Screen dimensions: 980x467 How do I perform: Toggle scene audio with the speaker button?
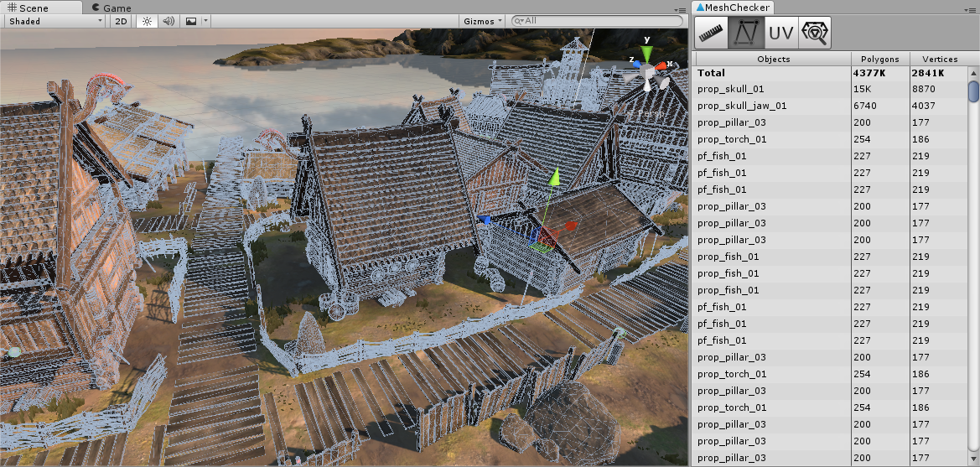pyautogui.click(x=169, y=21)
